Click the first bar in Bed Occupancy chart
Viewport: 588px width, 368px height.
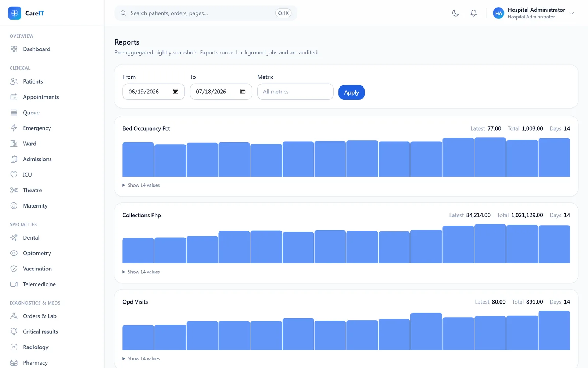pyautogui.click(x=138, y=160)
